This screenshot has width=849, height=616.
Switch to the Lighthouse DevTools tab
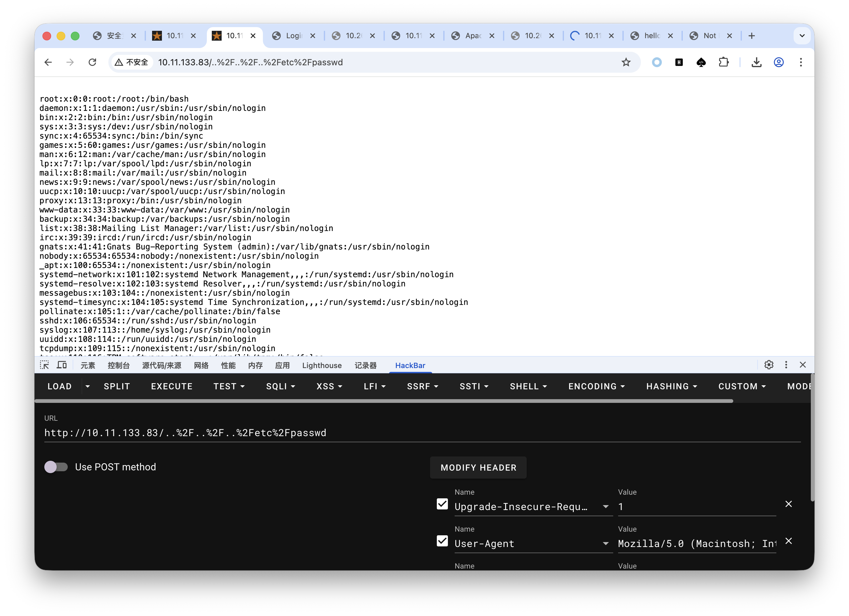click(322, 366)
